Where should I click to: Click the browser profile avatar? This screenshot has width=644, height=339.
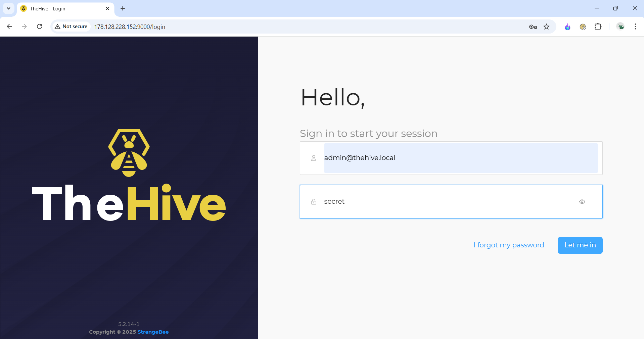(620, 27)
